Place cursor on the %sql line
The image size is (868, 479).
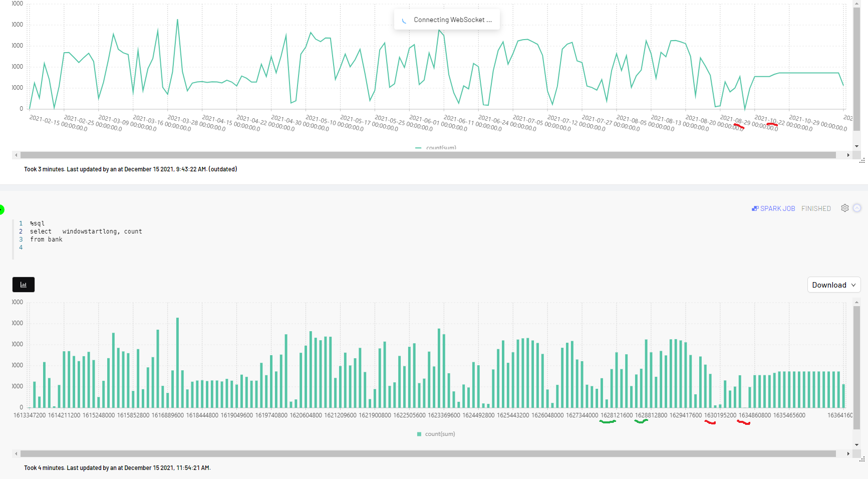coord(37,223)
